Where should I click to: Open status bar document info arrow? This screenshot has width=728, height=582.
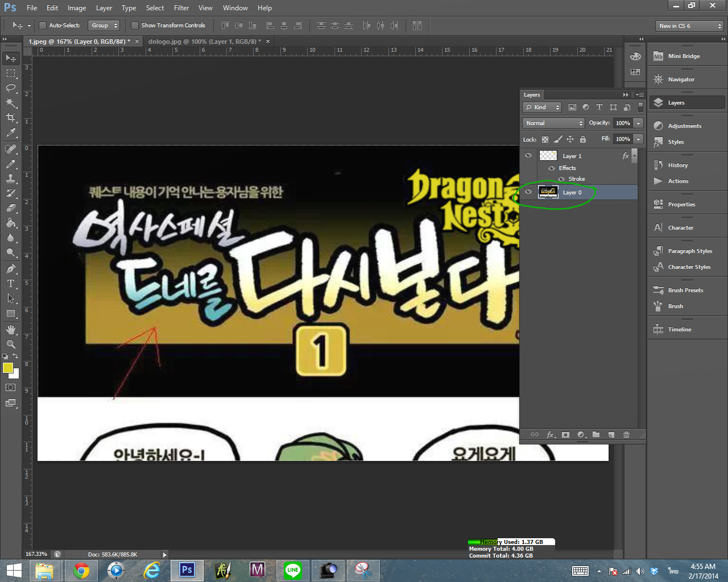click(165, 555)
